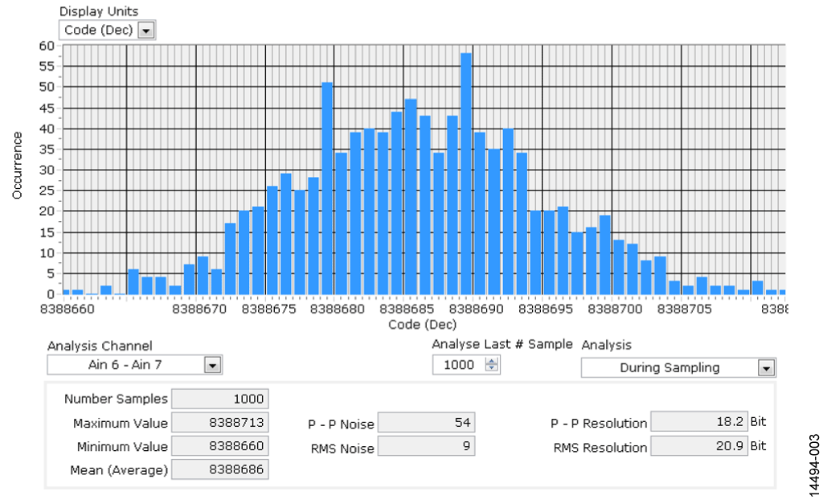
Task: Click the Maximum Value label
Action: tap(121, 423)
